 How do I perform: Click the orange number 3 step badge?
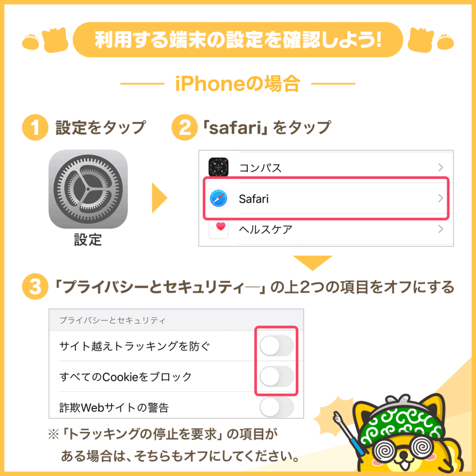35,286
